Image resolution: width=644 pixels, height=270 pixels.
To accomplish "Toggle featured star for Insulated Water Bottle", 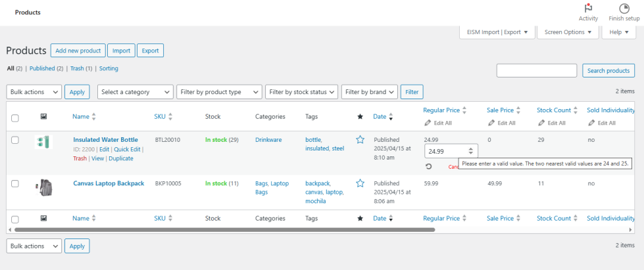I will 360,139.
